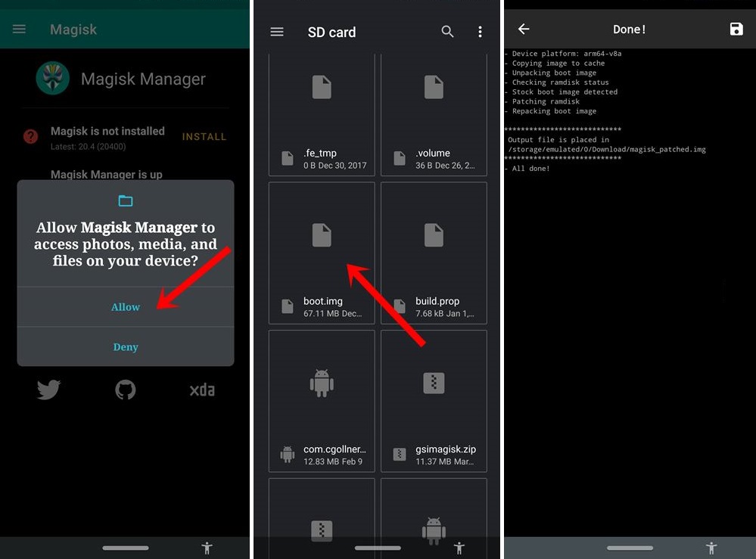The height and width of the screenshot is (559, 756).
Task: Tap the Magisk Manager logo icon
Action: point(52,78)
